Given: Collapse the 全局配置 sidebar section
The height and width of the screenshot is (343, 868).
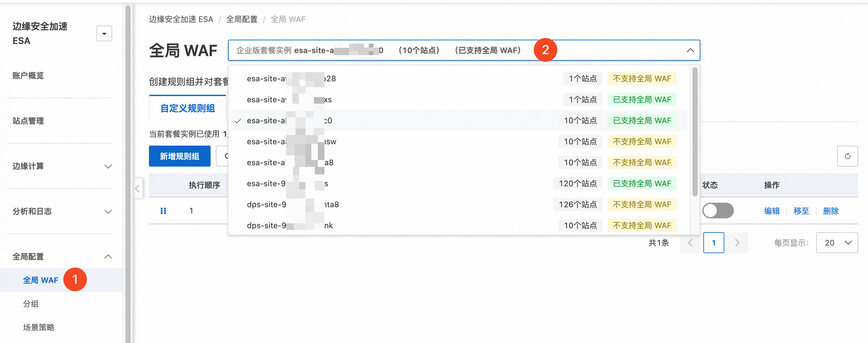Looking at the screenshot, I should tap(62, 256).
